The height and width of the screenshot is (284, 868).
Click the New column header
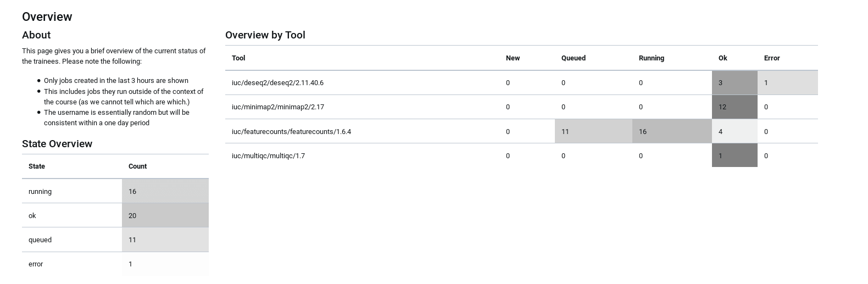click(513, 58)
